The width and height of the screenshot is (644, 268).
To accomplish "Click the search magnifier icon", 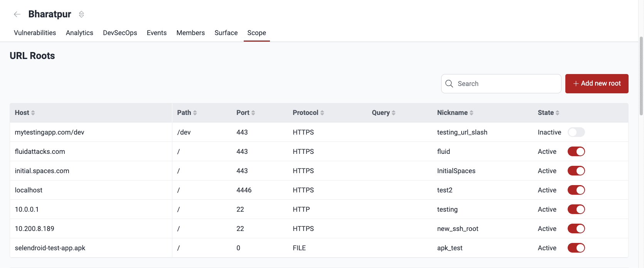I will (449, 84).
